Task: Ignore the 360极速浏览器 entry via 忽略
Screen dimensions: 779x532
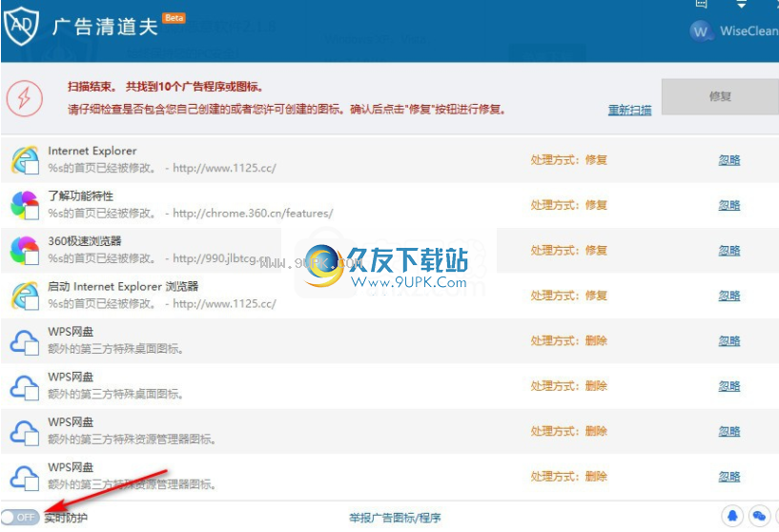Action: coord(729,251)
